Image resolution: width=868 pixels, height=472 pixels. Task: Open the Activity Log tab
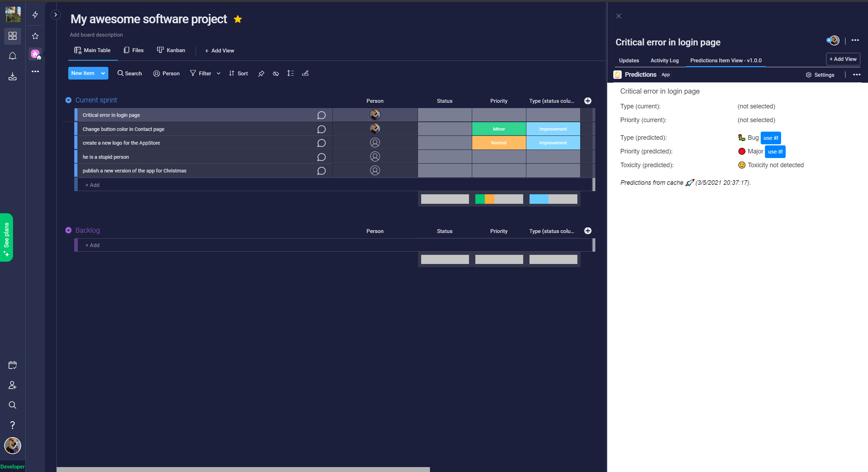[x=664, y=61]
